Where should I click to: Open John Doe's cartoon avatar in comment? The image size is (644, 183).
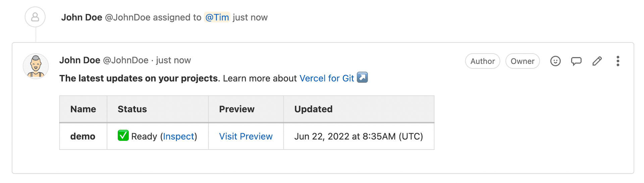(x=36, y=66)
